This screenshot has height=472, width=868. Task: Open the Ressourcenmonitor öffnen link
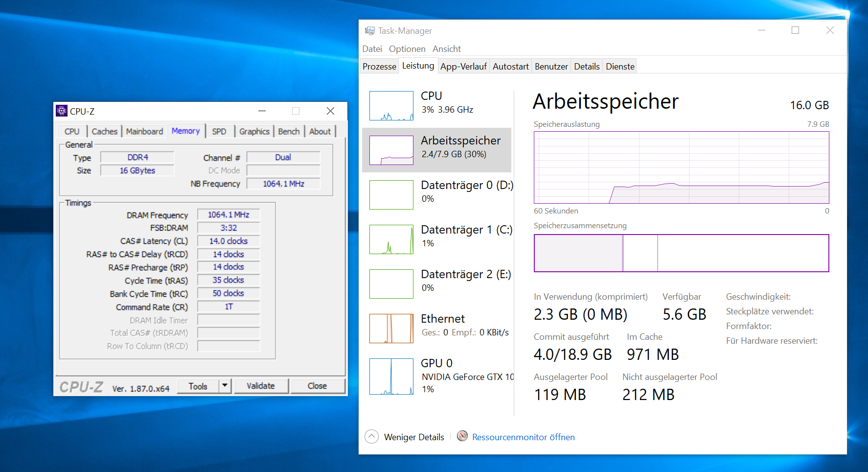coord(523,437)
